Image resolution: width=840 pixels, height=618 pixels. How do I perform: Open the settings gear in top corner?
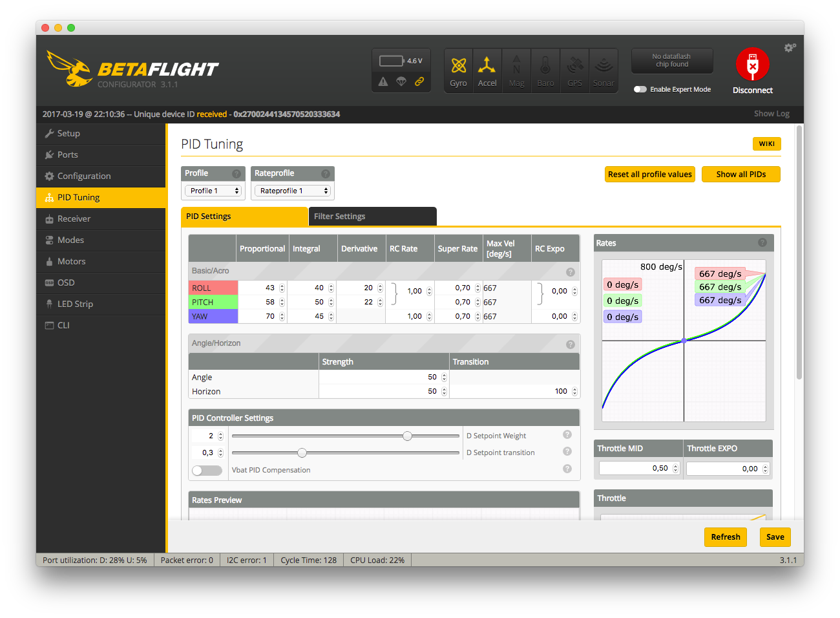[790, 48]
